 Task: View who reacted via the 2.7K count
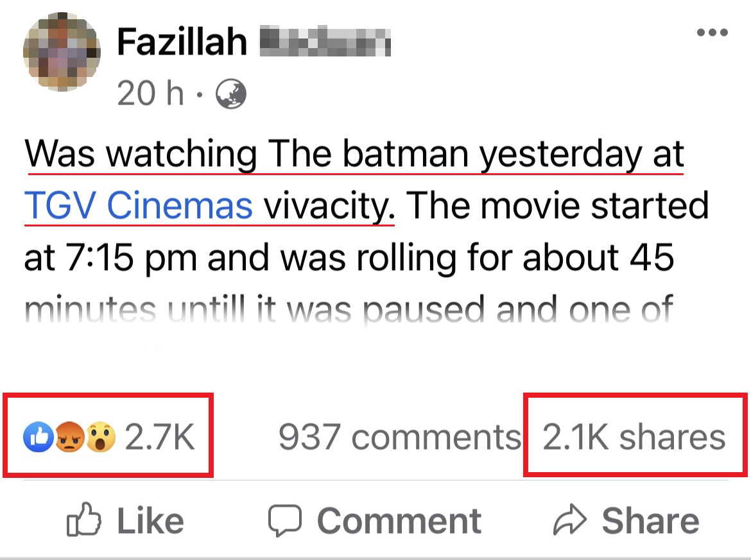pyautogui.click(x=159, y=437)
